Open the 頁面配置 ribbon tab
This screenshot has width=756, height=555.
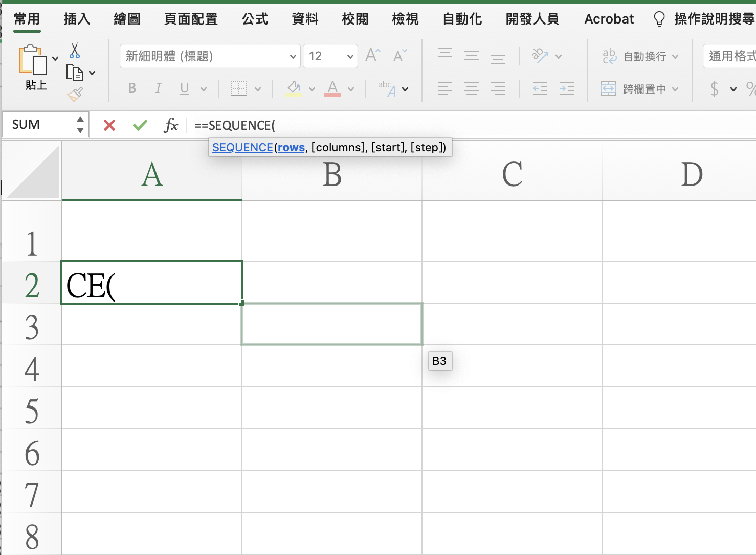tap(191, 19)
